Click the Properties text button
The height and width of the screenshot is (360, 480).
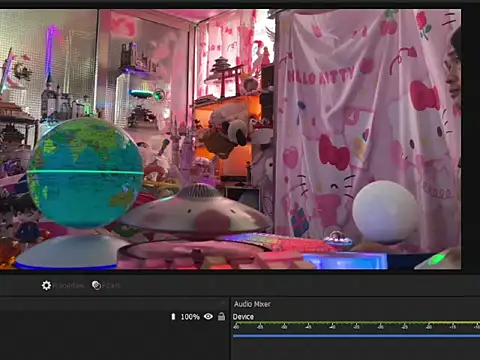[68, 286]
